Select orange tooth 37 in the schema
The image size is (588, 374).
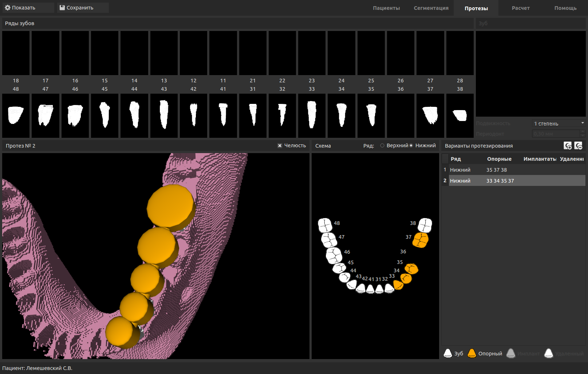coord(421,240)
